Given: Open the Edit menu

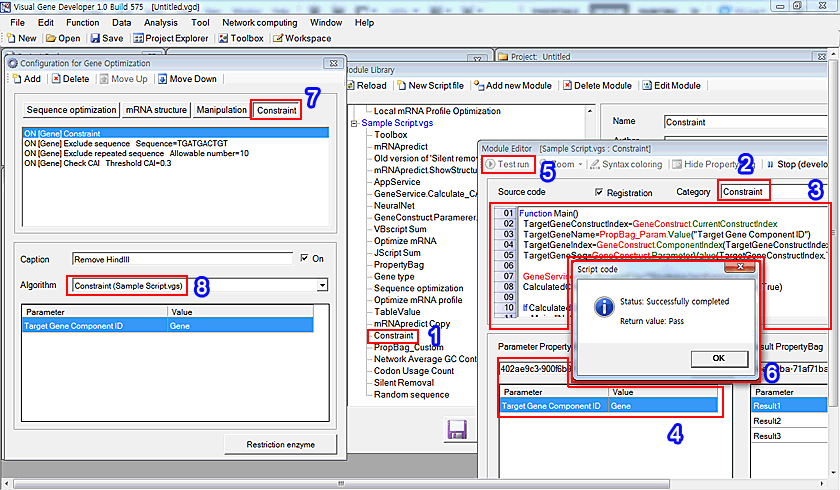Looking at the screenshot, I should [x=46, y=22].
